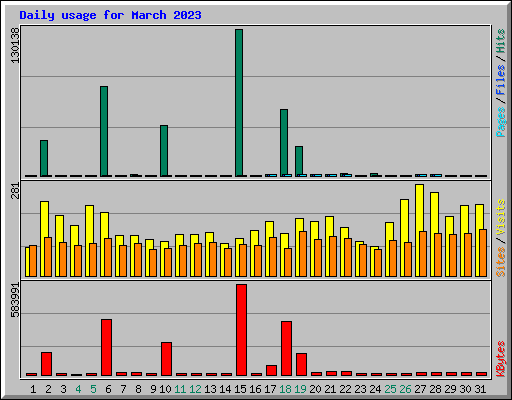Click day label "1" on the x-axis

(x=33, y=389)
